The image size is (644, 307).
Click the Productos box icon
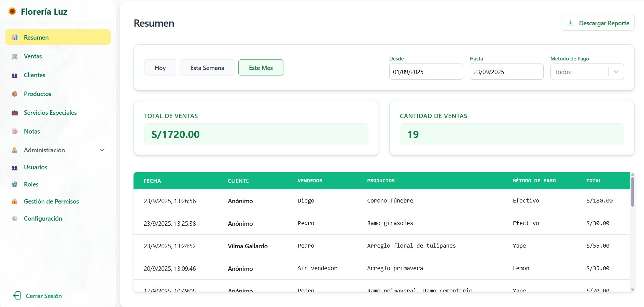(x=15, y=94)
